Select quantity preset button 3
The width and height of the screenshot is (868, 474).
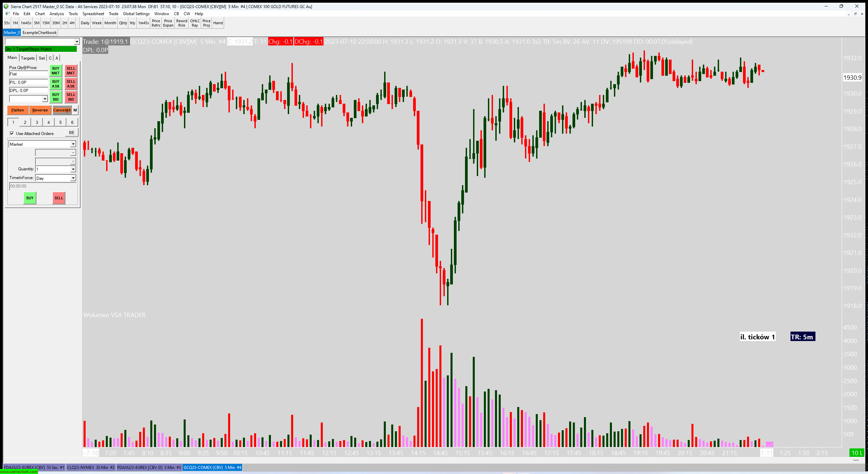point(37,122)
